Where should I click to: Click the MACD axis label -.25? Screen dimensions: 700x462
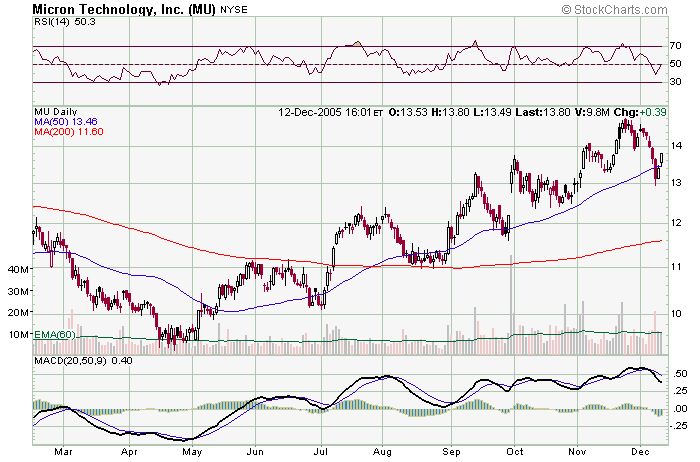point(678,426)
